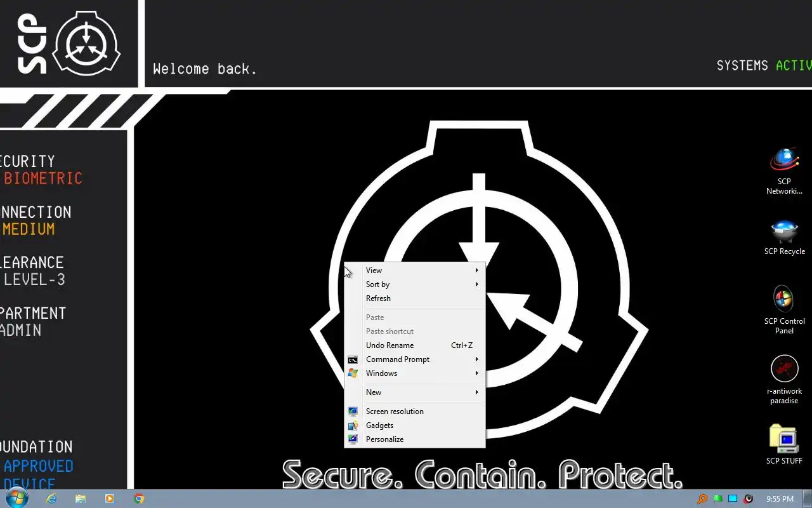The height and width of the screenshot is (508, 812).
Task: Select Personalize menu entry
Action: coord(415,439)
